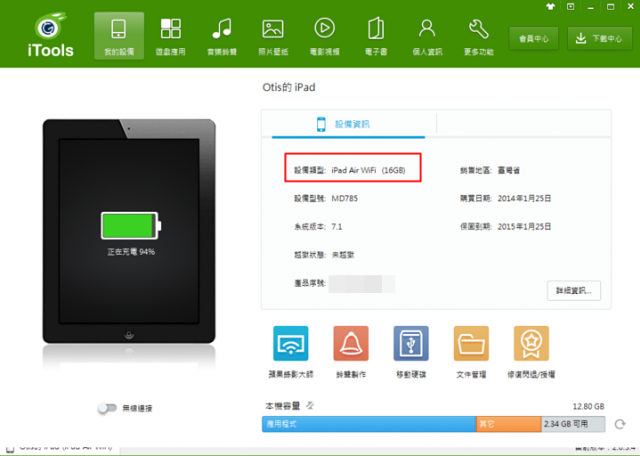
Task: Open the skin/theme shirt icon in title bar
Action: click(550, 7)
